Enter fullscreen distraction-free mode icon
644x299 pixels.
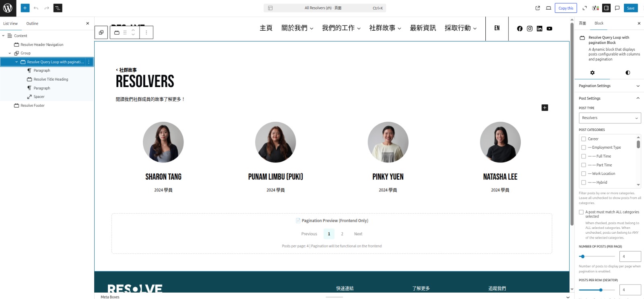click(585, 8)
